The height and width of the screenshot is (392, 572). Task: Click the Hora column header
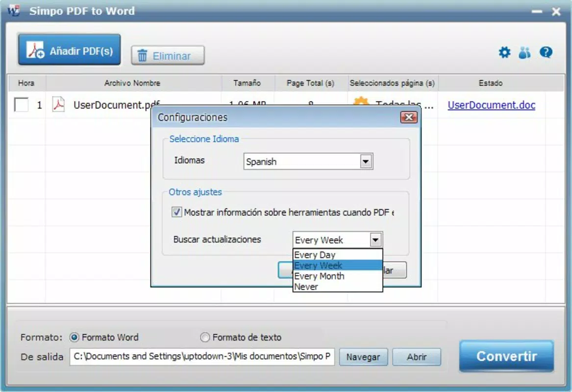(x=26, y=83)
